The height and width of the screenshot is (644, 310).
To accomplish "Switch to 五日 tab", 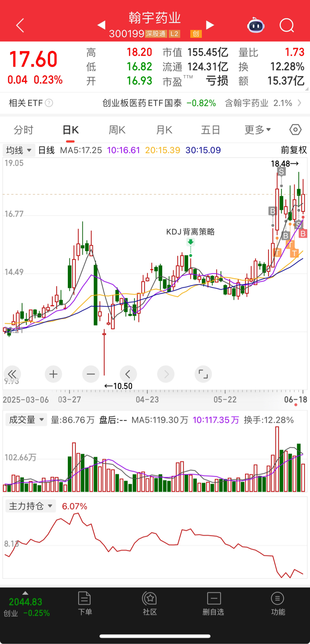I will click(x=210, y=130).
